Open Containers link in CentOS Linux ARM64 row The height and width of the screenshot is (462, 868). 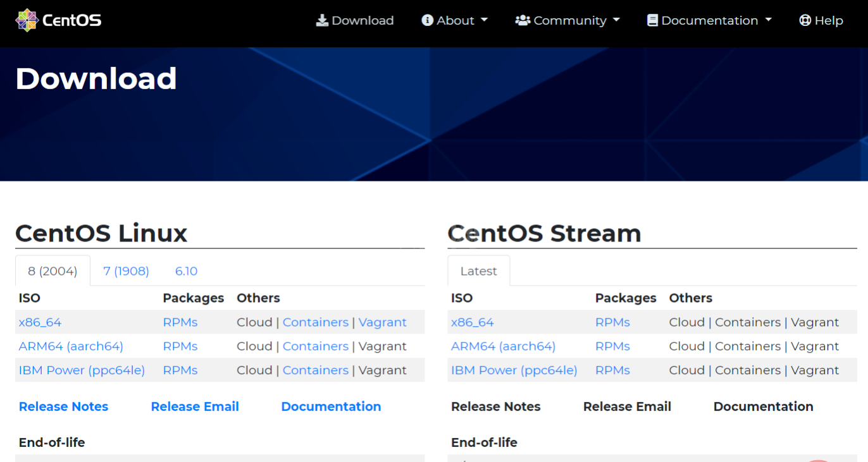[x=316, y=346]
